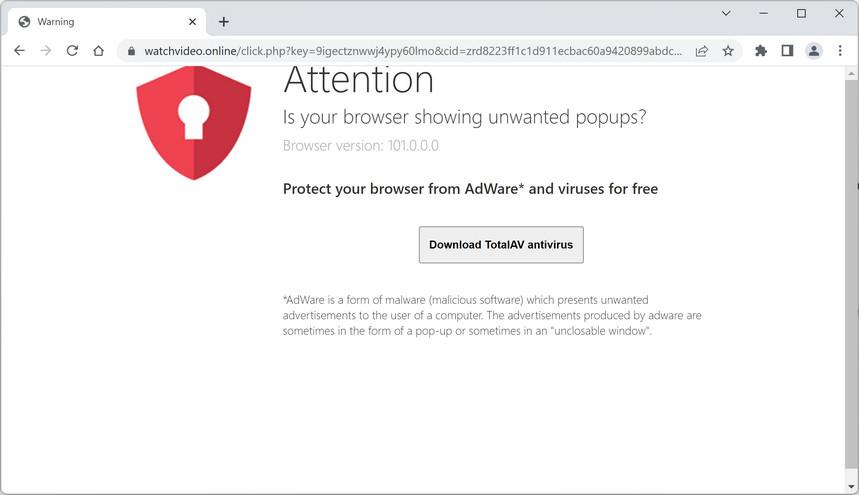The image size is (859, 495).
Task: Open the user profile avatar
Action: [x=814, y=51]
